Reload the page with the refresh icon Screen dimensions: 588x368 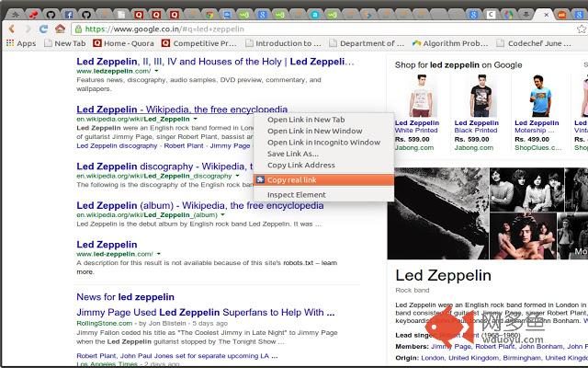pos(43,29)
